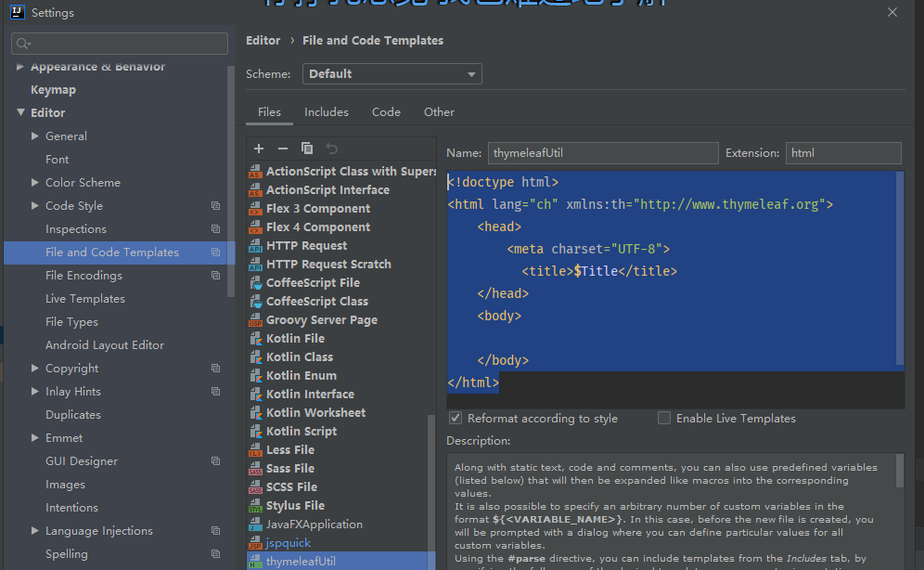The image size is (924, 570).
Task: Open Keymap settings
Action: 53,90
